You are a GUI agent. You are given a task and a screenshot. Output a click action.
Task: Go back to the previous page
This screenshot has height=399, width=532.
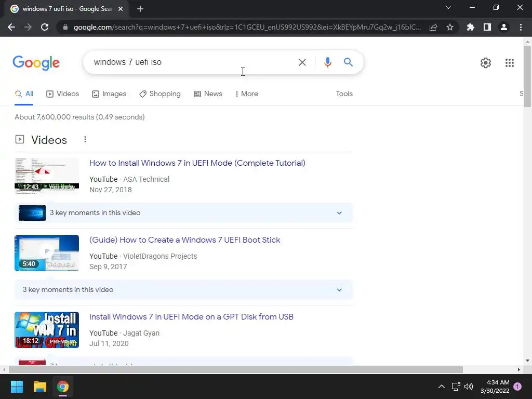click(x=11, y=27)
